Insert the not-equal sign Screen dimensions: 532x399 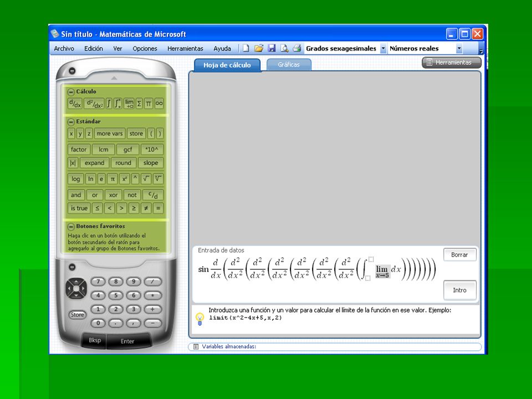pos(146,208)
